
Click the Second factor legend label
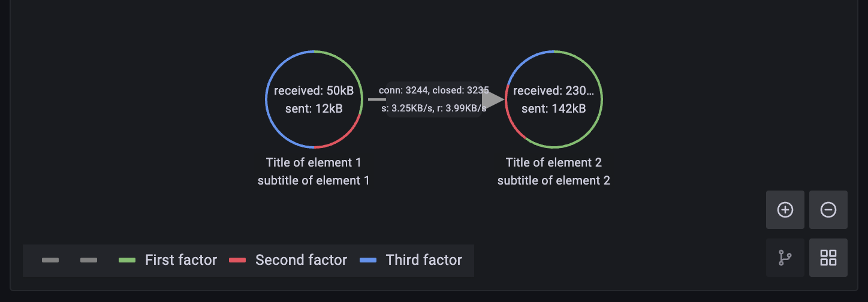(301, 260)
